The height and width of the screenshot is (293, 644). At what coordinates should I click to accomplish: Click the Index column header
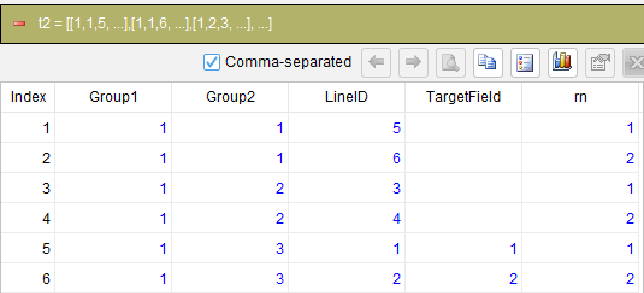[28, 97]
